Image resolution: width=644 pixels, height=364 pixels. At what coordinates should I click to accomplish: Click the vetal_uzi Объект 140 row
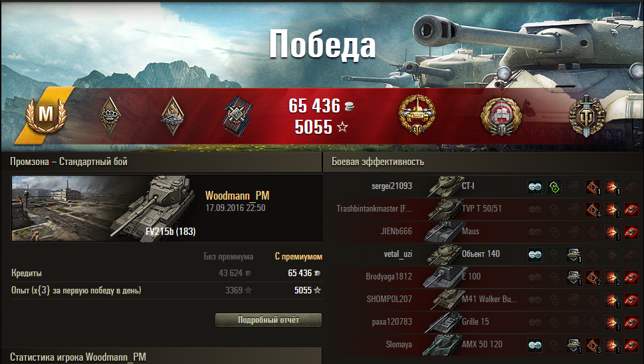[x=483, y=254]
